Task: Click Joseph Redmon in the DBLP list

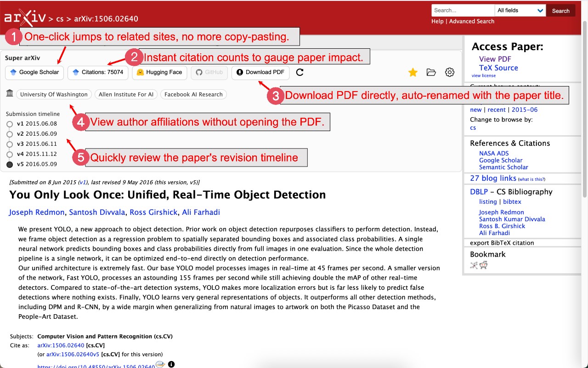Action: tap(502, 212)
